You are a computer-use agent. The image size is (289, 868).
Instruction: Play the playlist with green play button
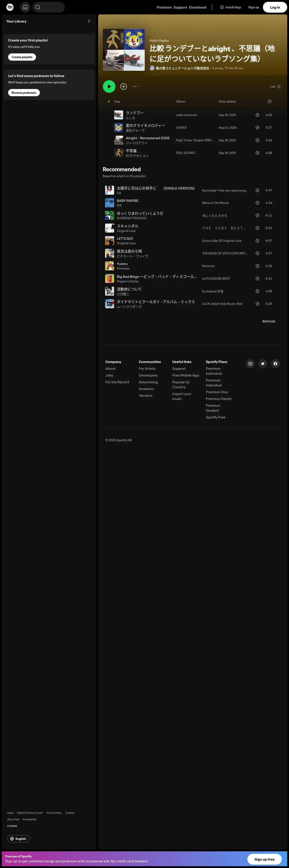pos(109,87)
